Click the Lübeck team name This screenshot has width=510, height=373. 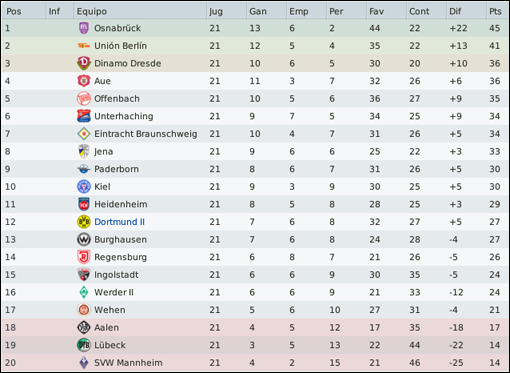(x=110, y=345)
